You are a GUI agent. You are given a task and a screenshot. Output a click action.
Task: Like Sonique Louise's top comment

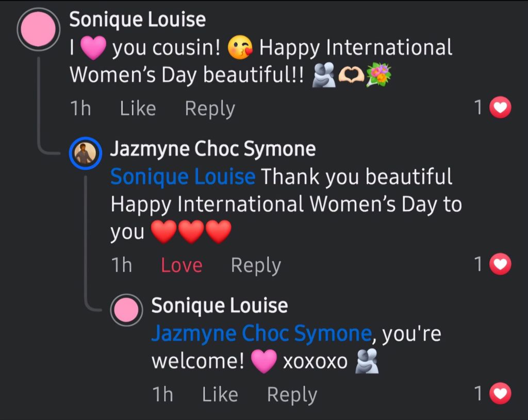(x=138, y=108)
